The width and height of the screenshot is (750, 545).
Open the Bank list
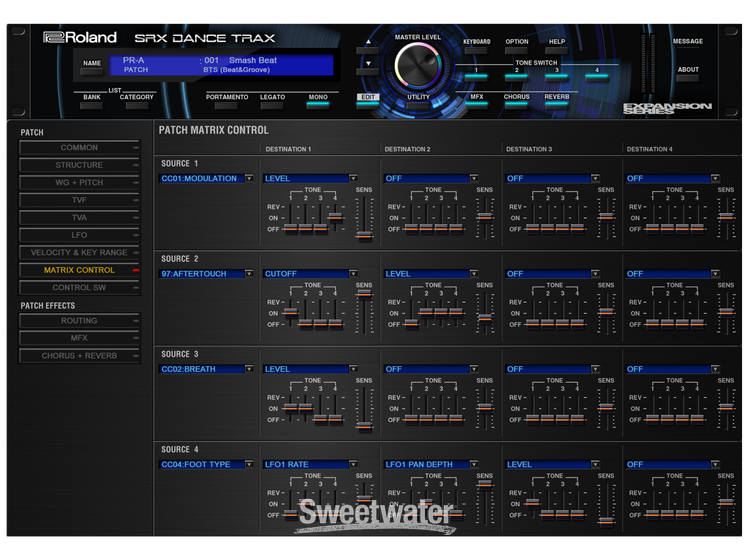pyautogui.click(x=92, y=105)
